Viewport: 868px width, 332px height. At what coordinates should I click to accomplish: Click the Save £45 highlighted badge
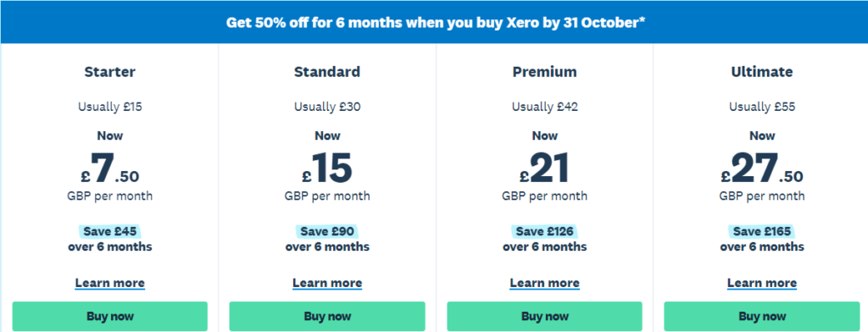pyautogui.click(x=109, y=231)
